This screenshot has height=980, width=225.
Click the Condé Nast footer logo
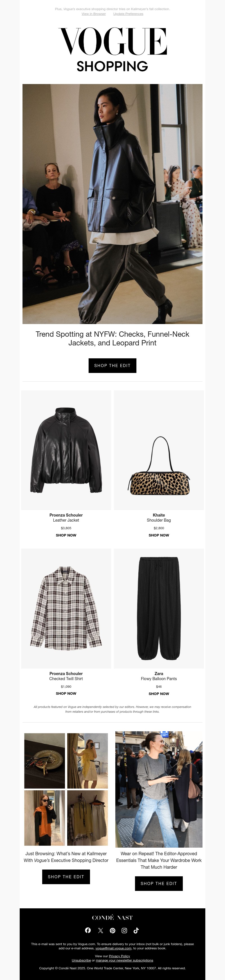[112, 918]
